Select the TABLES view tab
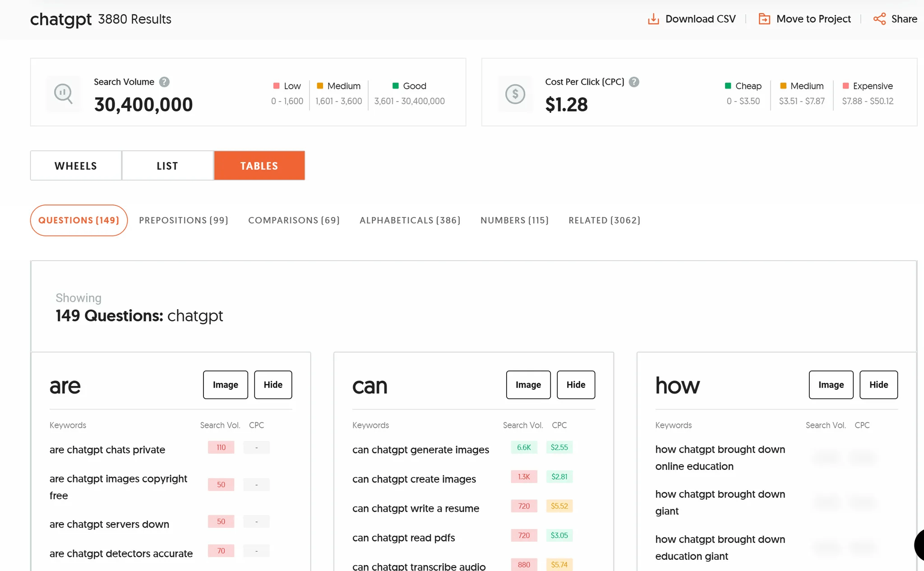The width and height of the screenshot is (924, 571). (259, 166)
